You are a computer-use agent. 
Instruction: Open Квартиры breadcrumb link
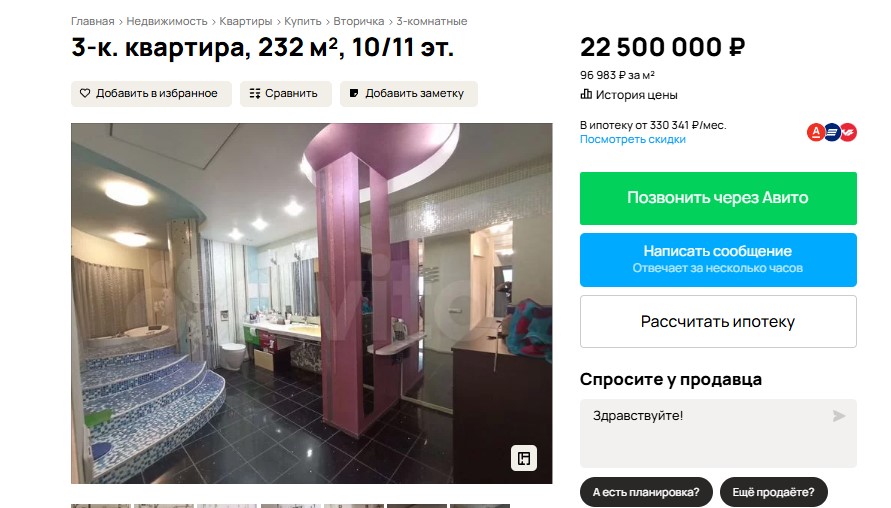click(245, 21)
